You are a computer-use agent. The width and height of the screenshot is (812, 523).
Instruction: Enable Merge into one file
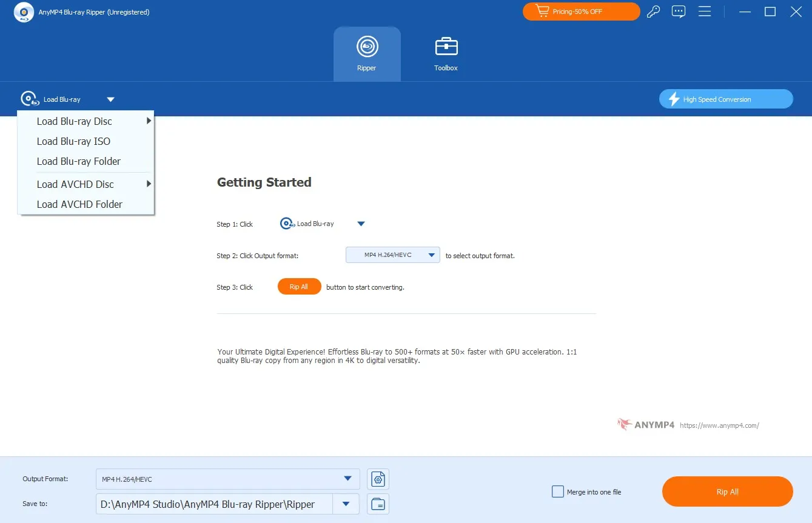tap(557, 491)
